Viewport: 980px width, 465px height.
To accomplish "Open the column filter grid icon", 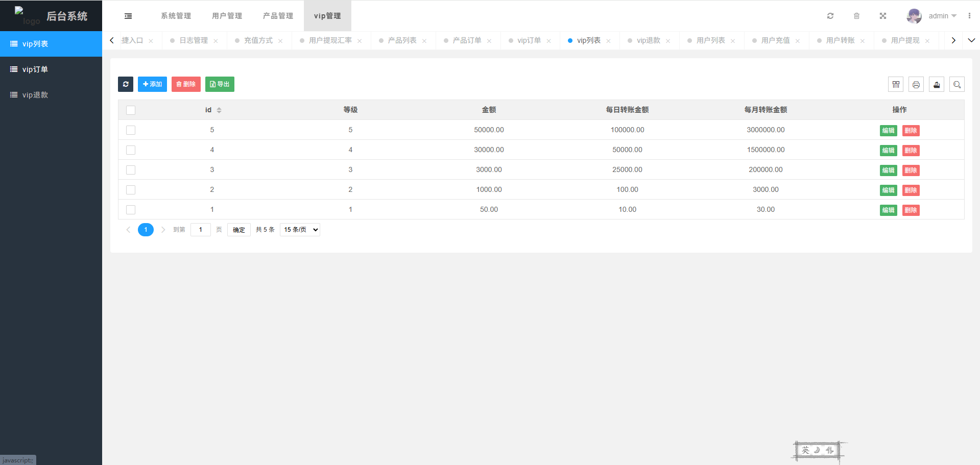I will tap(896, 85).
